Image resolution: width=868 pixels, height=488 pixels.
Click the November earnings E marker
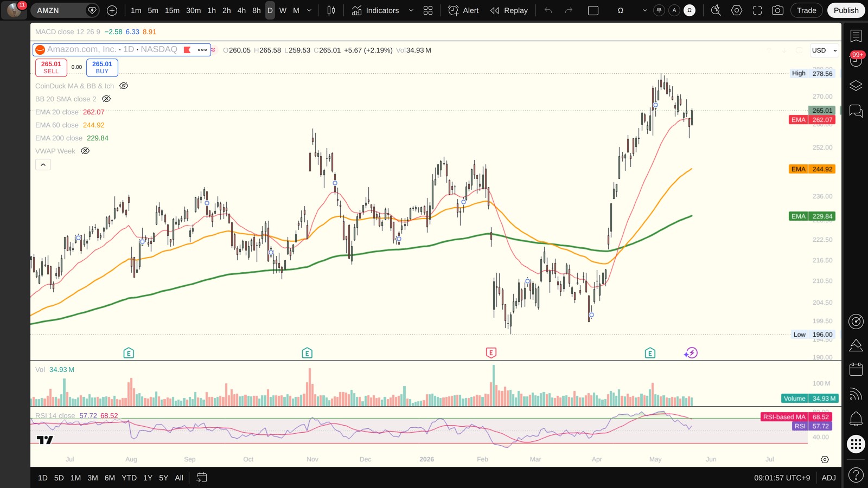click(307, 353)
